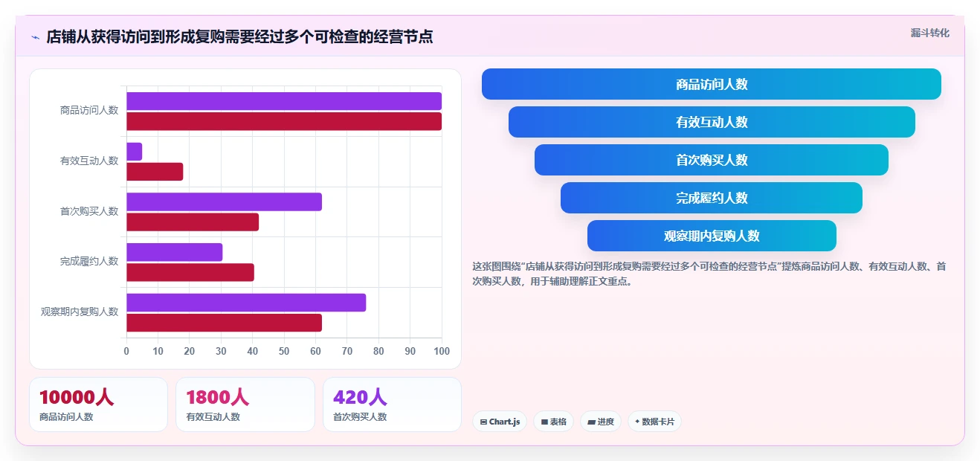Click the purple bar for 商品访问人数
Image resolution: width=980 pixels, height=461 pixels.
(284, 101)
